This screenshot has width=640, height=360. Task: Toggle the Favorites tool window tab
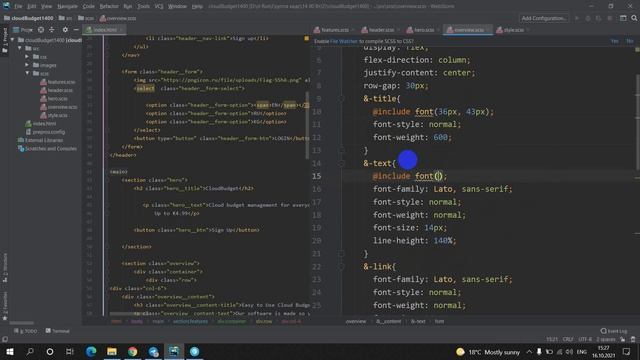(x=5, y=305)
